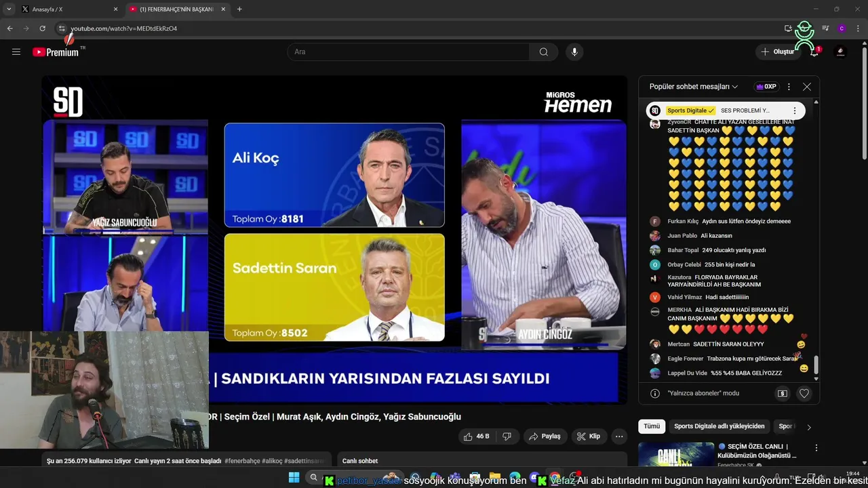Open the SEÇİM ÖZEL CANLI video title
The height and width of the screenshot is (488, 868).
tap(757, 451)
